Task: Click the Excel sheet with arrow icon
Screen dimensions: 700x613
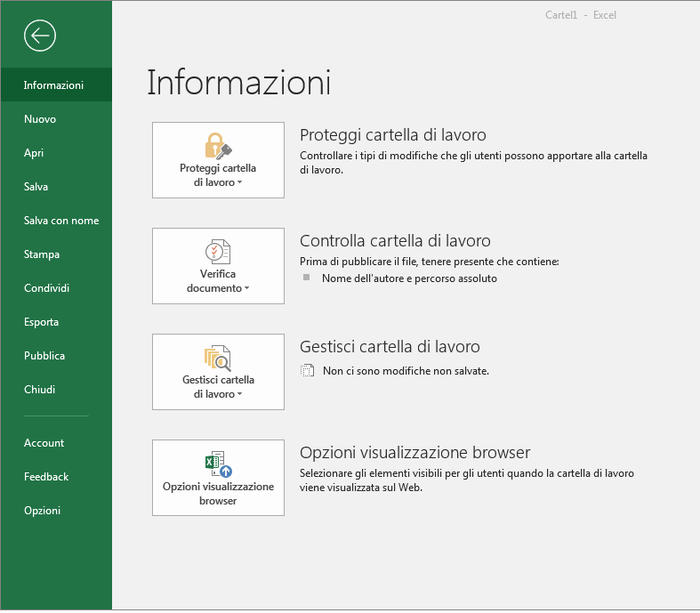Action: point(218,464)
